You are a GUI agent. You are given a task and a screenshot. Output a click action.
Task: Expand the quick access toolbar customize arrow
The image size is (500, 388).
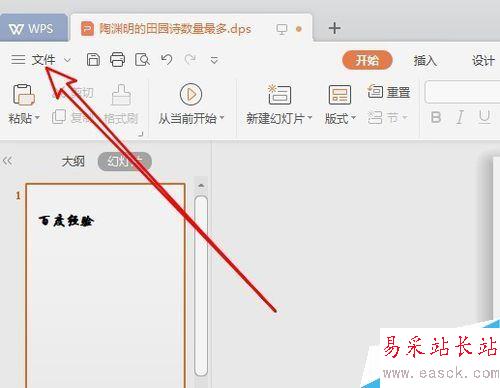(x=214, y=60)
